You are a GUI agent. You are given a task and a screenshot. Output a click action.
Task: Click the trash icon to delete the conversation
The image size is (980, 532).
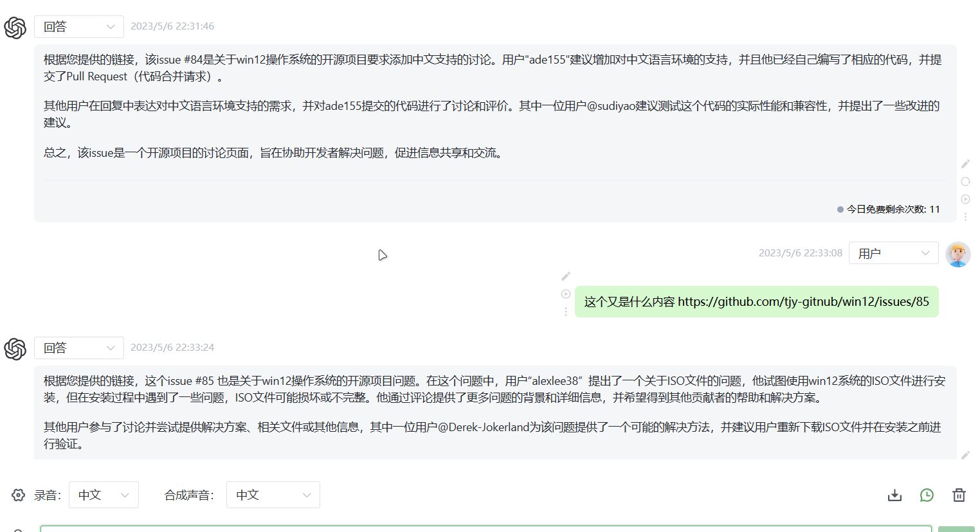coord(959,495)
